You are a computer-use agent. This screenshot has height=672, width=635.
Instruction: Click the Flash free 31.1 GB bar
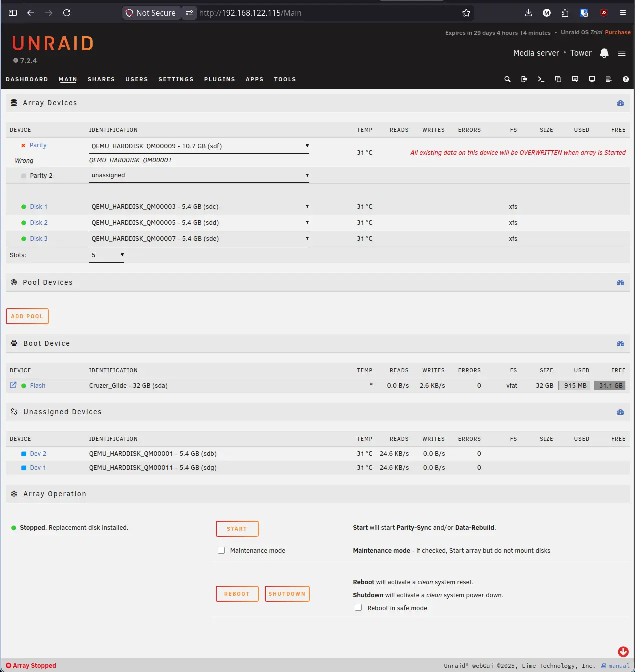coord(610,385)
